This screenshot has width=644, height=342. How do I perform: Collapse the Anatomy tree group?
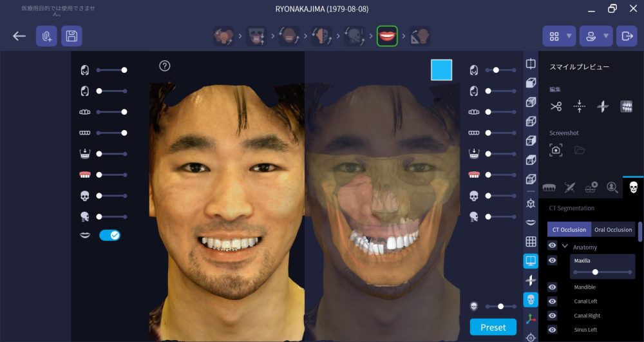coord(565,247)
